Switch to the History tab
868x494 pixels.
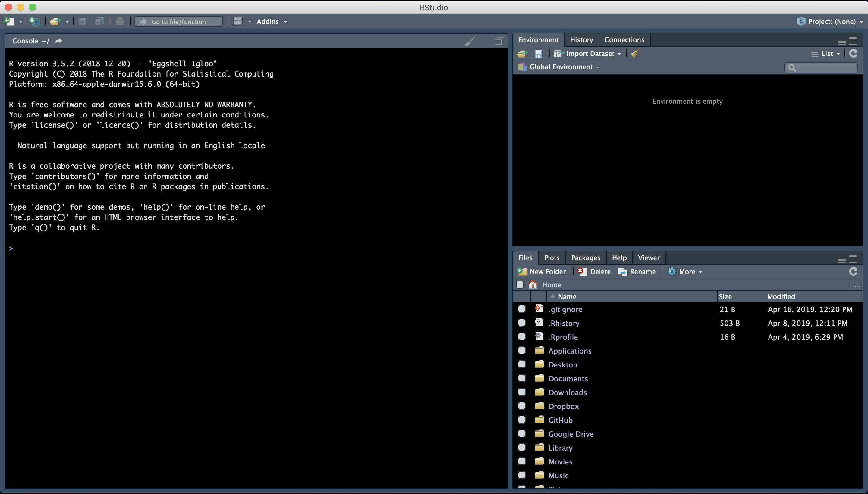tap(581, 40)
